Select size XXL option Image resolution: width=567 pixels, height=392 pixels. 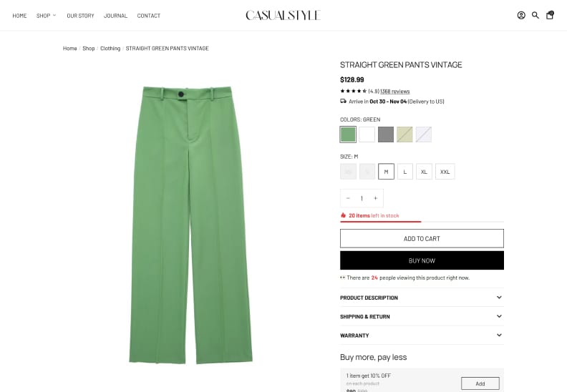click(x=445, y=172)
